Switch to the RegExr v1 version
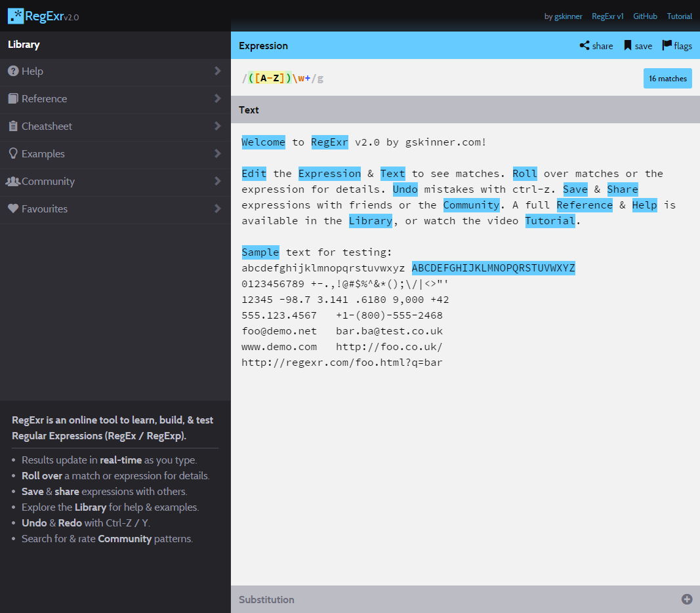This screenshot has width=700, height=613. point(607,16)
